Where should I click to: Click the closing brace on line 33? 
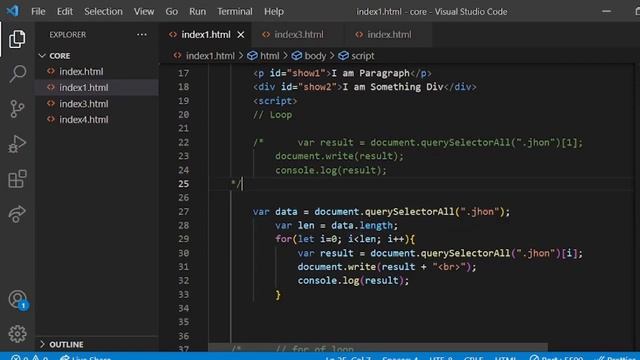click(x=278, y=295)
